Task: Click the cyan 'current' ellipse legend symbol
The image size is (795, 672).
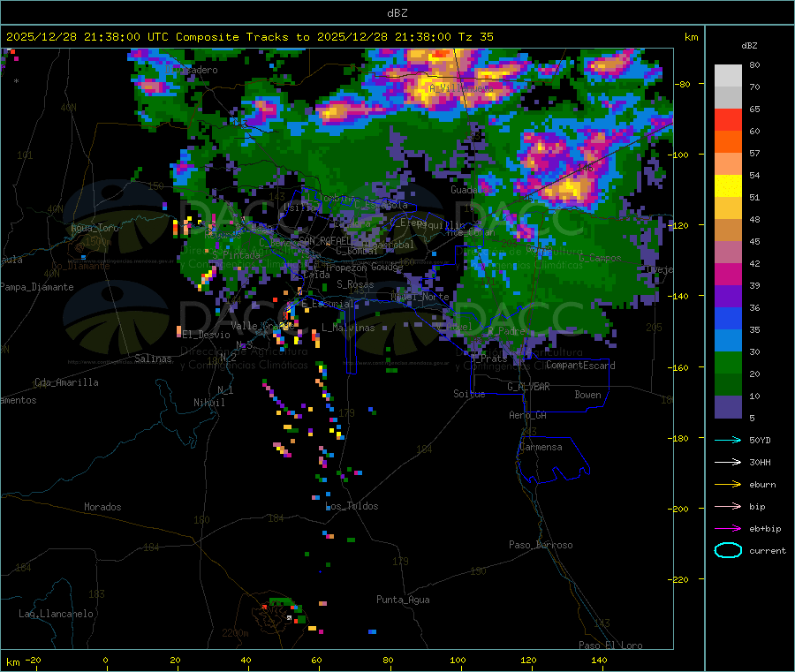Action: 728,550
